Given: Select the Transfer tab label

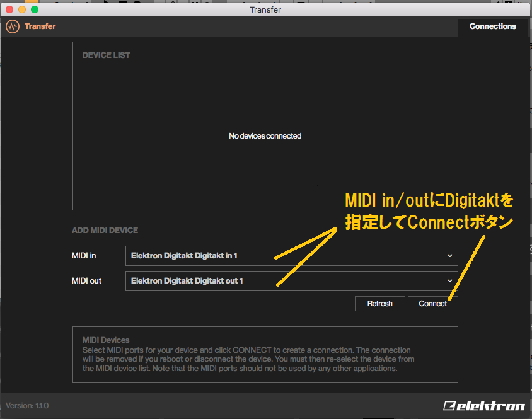Looking at the screenshot, I should (40, 26).
